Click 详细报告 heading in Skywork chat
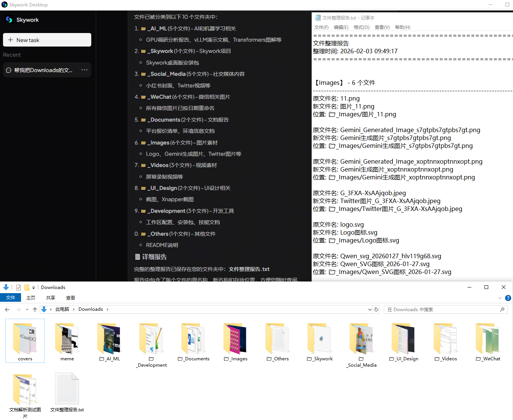This screenshot has height=420, width=513. [x=154, y=257]
